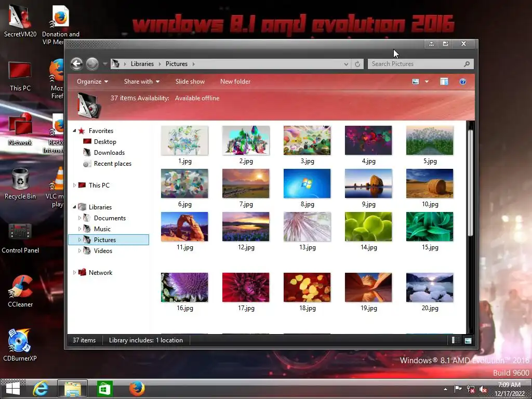Click the 10.jpg file name
This screenshot has width=532, height=399.
[x=430, y=204]
